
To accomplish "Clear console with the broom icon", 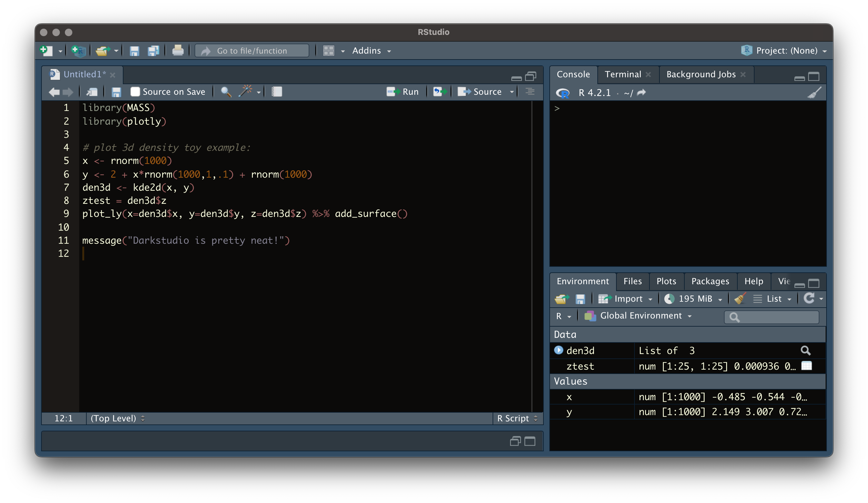I will (x=814, y=93).
